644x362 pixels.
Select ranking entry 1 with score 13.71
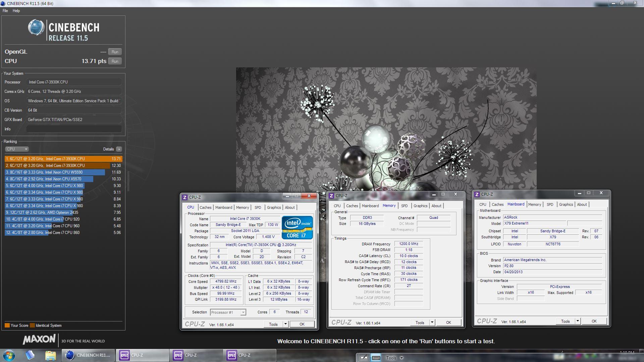[x=63, y=159]
